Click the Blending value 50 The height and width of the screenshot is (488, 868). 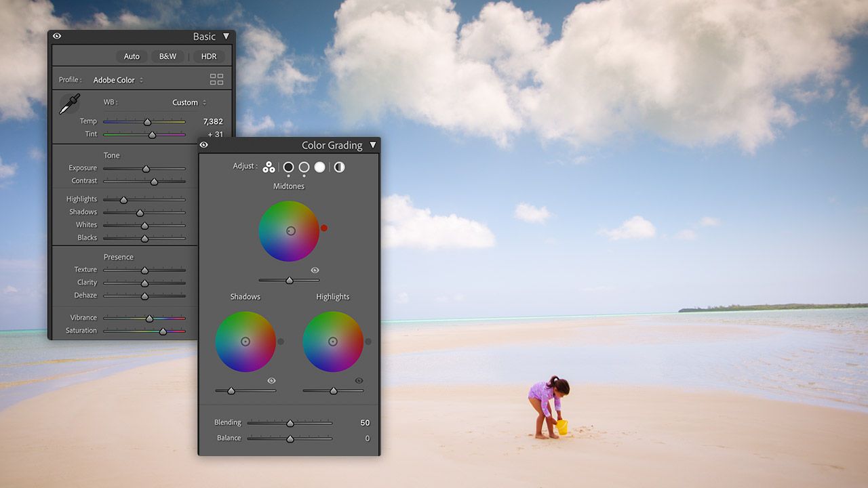365,422
